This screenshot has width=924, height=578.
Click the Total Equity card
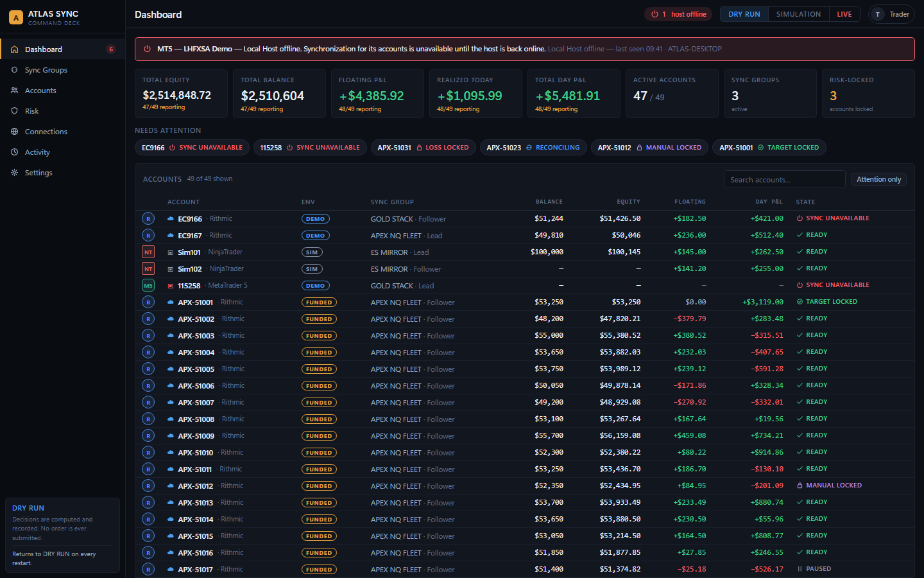181,94
